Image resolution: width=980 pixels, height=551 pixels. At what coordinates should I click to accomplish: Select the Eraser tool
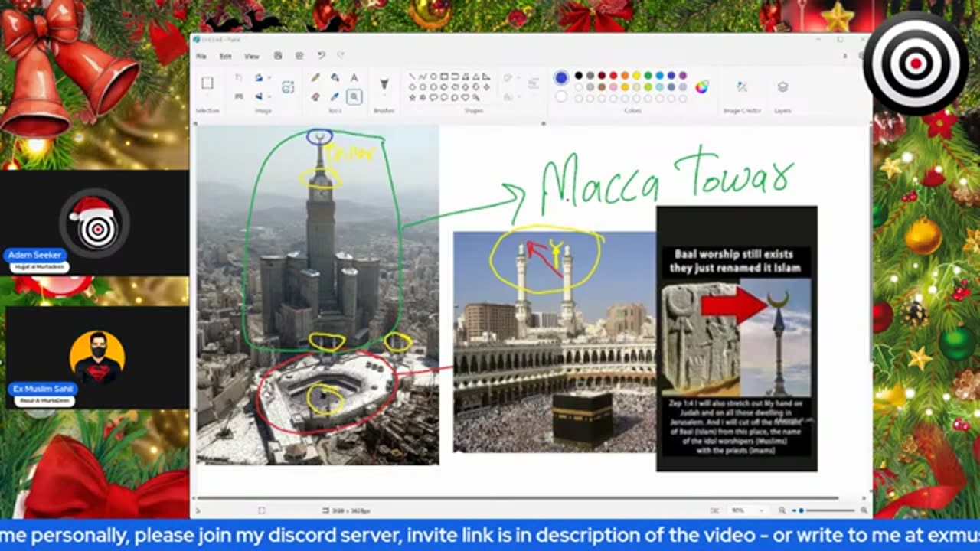pos(315,96)
